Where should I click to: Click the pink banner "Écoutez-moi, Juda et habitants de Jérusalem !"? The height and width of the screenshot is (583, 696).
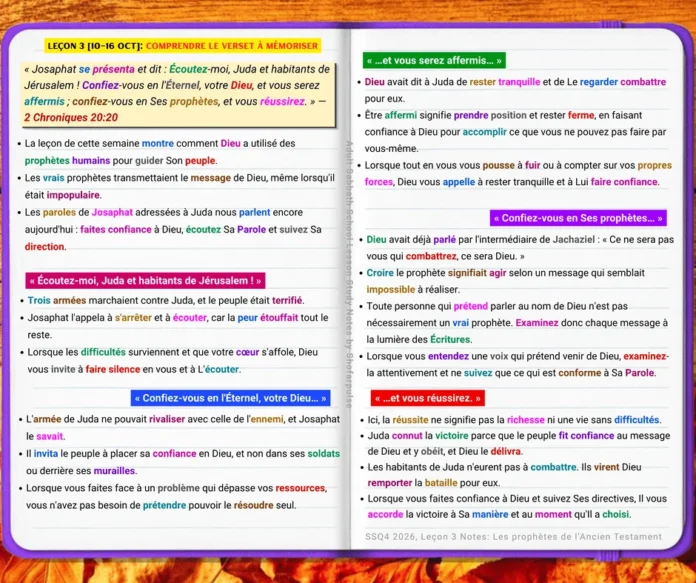[146, 281]
